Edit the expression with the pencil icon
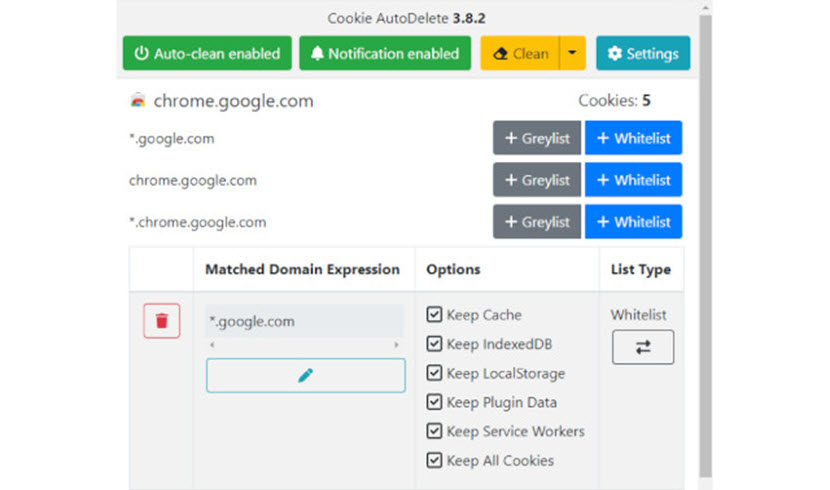Viewport: 830px width, 490px height. (306, 375)
